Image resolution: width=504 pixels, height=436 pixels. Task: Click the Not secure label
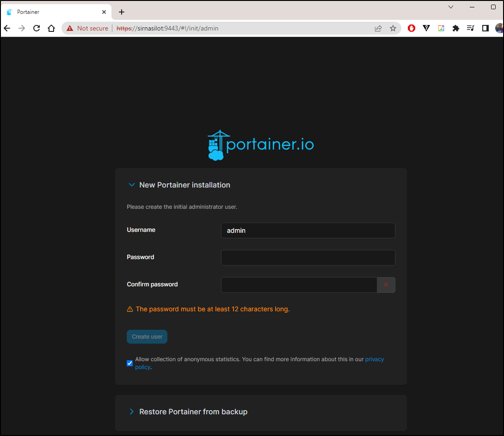pos(92,28)
